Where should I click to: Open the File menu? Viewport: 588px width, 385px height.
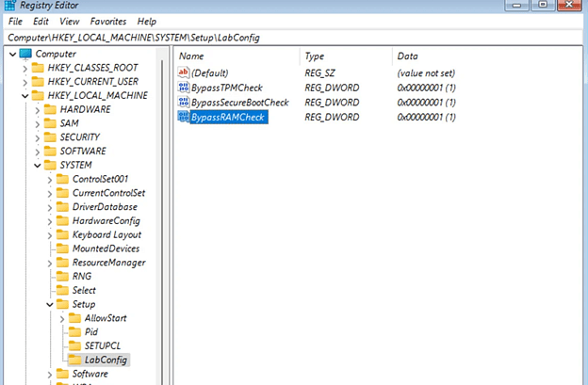(x=15, y=22)
